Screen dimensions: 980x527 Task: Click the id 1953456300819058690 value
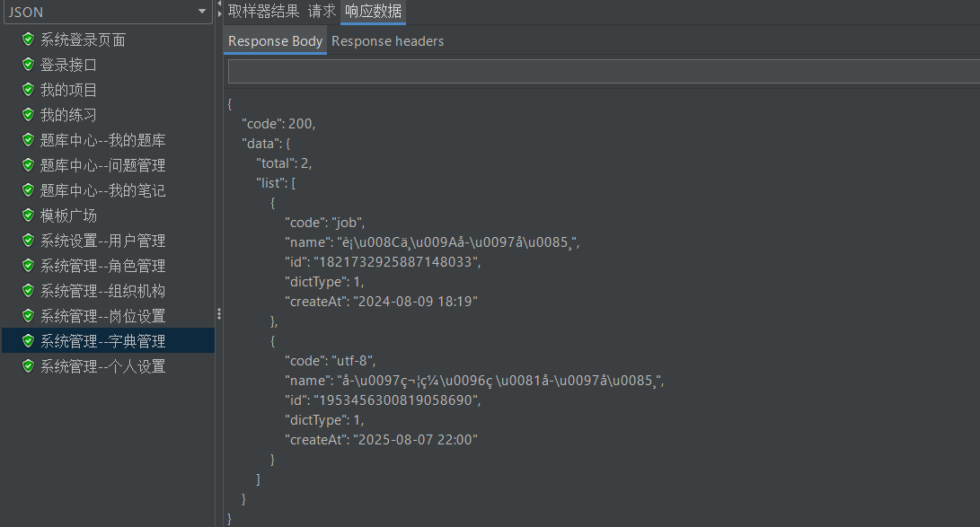pyautogui.click(x=397, y=400)
